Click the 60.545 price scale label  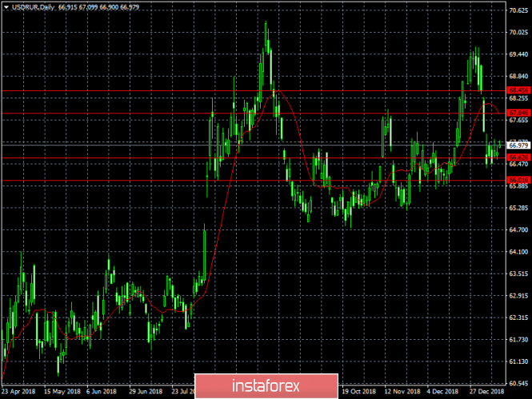tap(518, 383)
